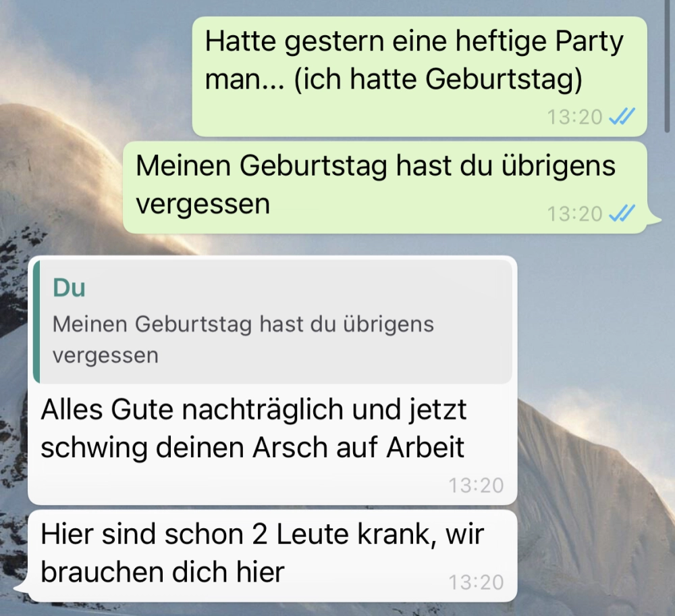Tap the 'Alles Gute nachträglich' message text
Viewport: 675px width, 616px height.
click(x=253, y=428)
